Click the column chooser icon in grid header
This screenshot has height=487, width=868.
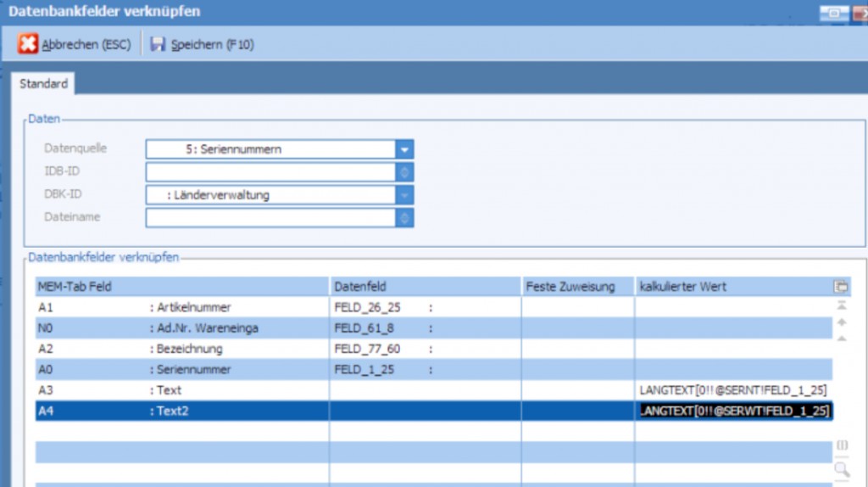tap(841, 287)
